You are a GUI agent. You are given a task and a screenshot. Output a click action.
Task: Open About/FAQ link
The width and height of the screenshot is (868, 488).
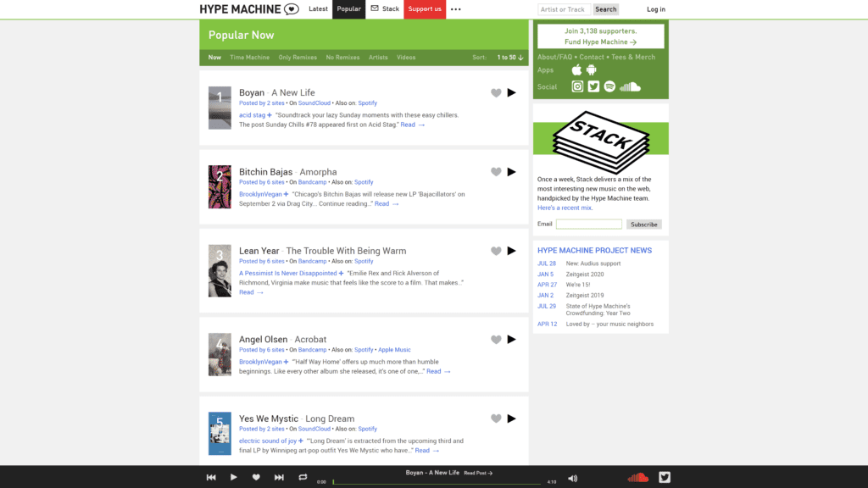pos(554,57)
